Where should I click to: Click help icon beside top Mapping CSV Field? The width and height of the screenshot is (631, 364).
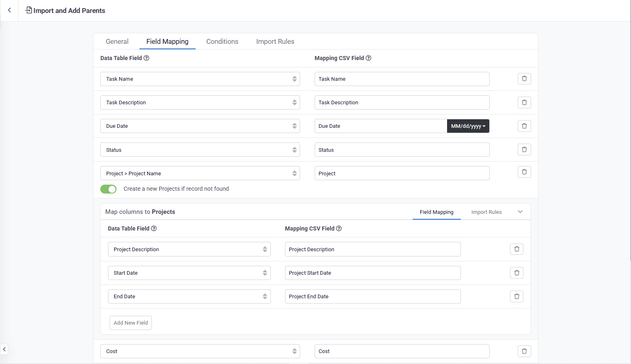[x=368, y=58]
